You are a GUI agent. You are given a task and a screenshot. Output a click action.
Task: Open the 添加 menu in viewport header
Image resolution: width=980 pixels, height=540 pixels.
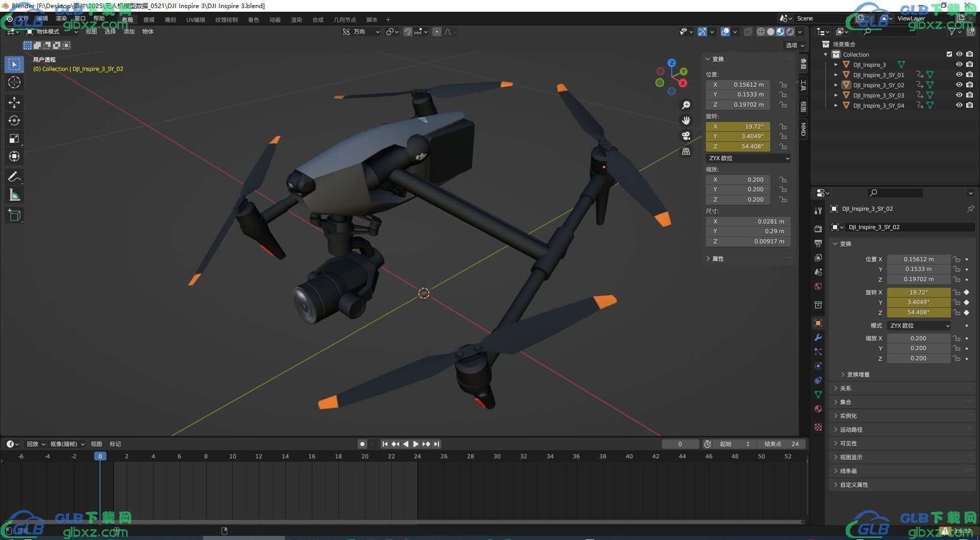coord(129,32)
